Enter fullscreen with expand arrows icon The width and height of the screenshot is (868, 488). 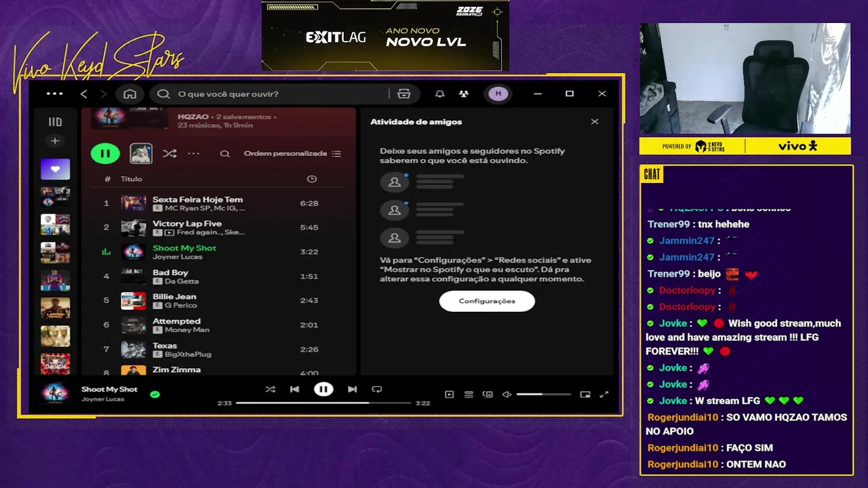(604, 394)
